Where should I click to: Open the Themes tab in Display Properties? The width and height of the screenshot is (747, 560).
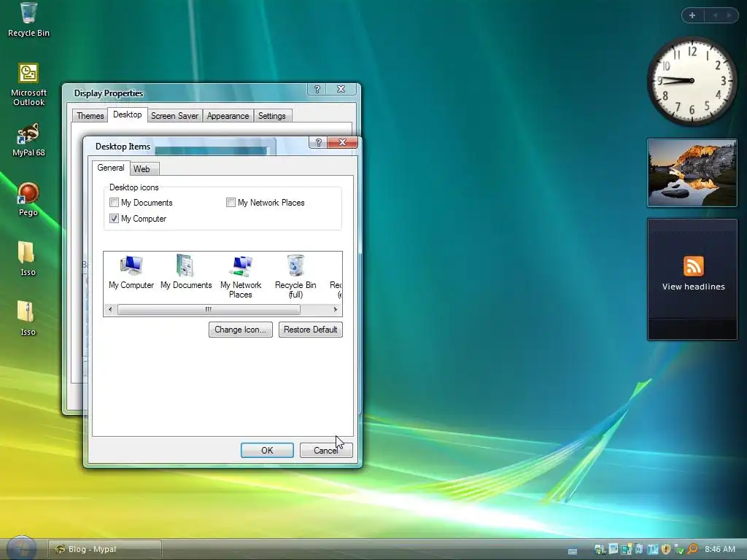90,116
